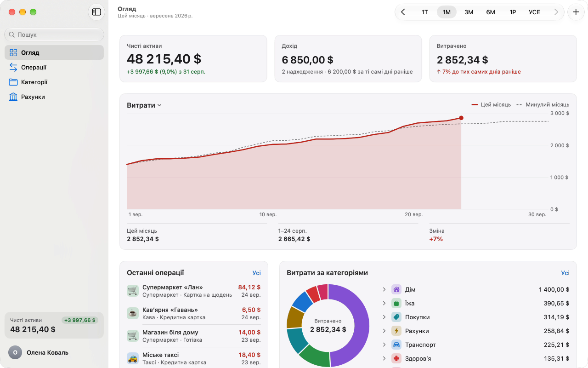Click the plus button to add an entry
588x368 pixels.
click(576, 12)
